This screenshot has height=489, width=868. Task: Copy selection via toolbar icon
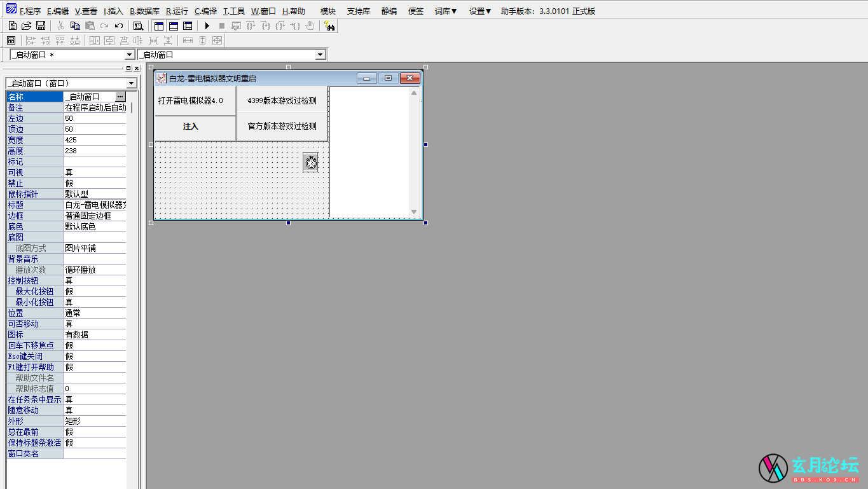(75, 26)
